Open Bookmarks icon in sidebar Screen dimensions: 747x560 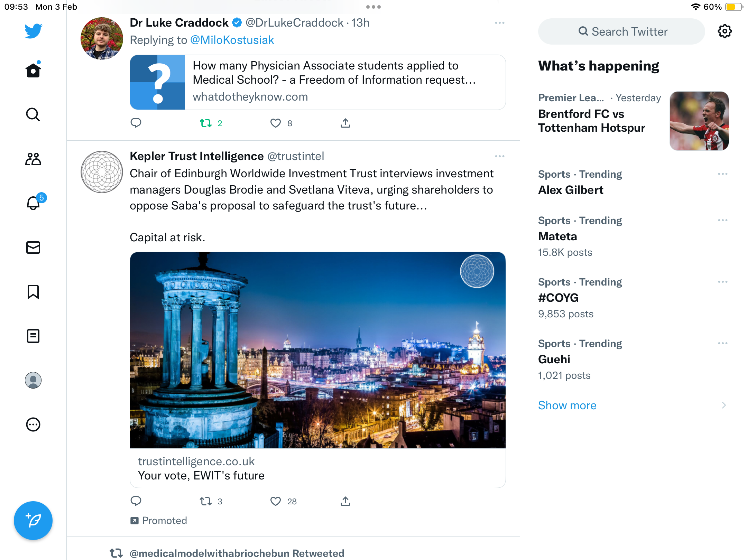click(x=33, y=292)
